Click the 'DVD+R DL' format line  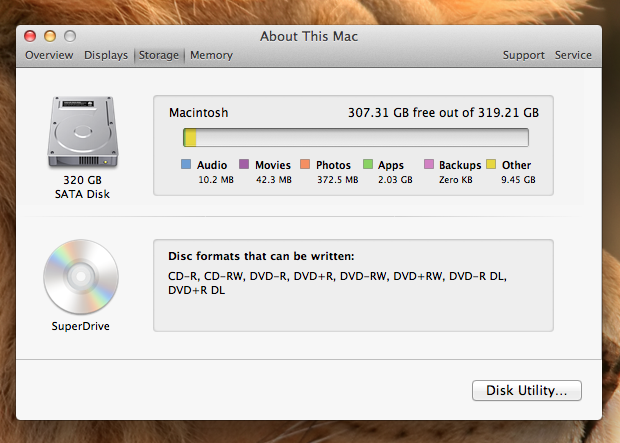[x=197, y=290]
